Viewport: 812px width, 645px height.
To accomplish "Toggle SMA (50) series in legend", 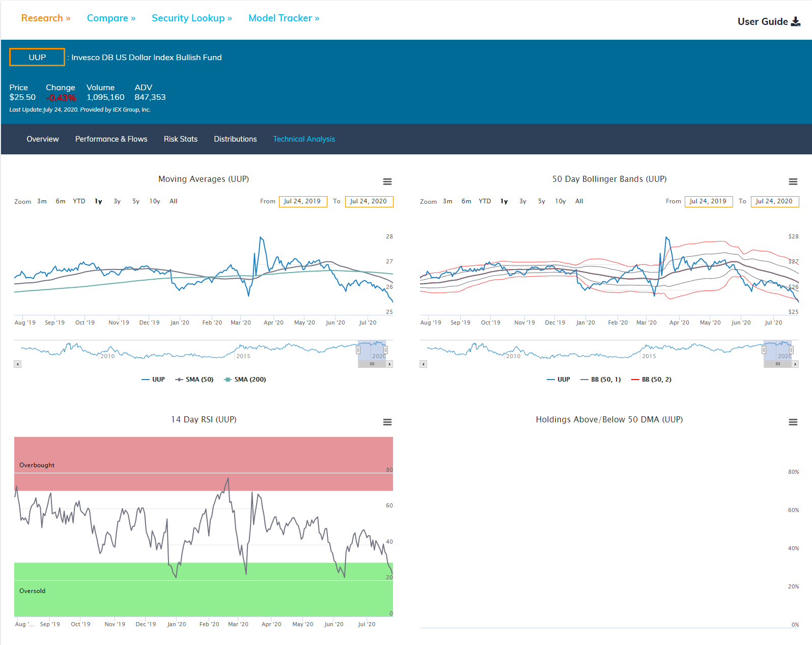I will point(194,380).
